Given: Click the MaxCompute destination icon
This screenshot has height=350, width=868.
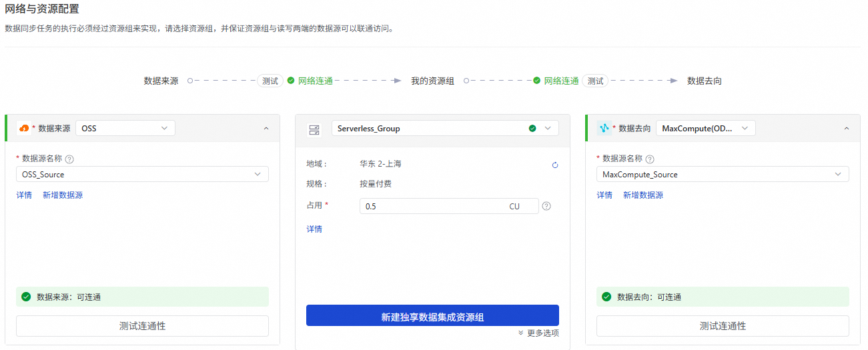Looking at the screenshot, I should (x=604, y=128).
